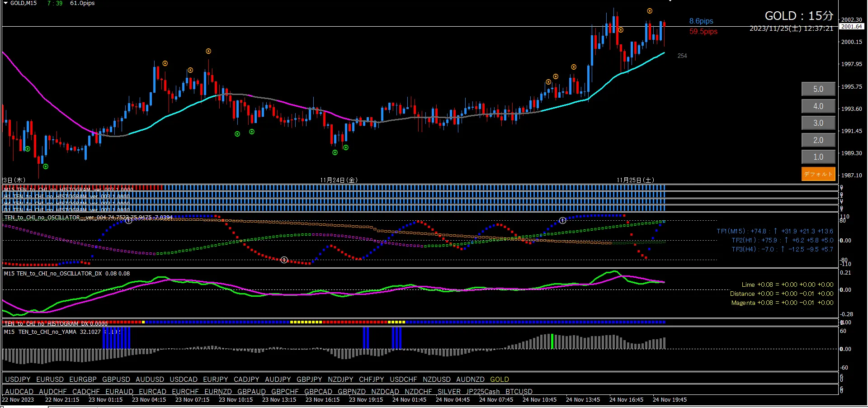Switch chart symbol to AUDCHF
Image resolution: width=868 pixels, height=408 pixels.
(53, 392)
